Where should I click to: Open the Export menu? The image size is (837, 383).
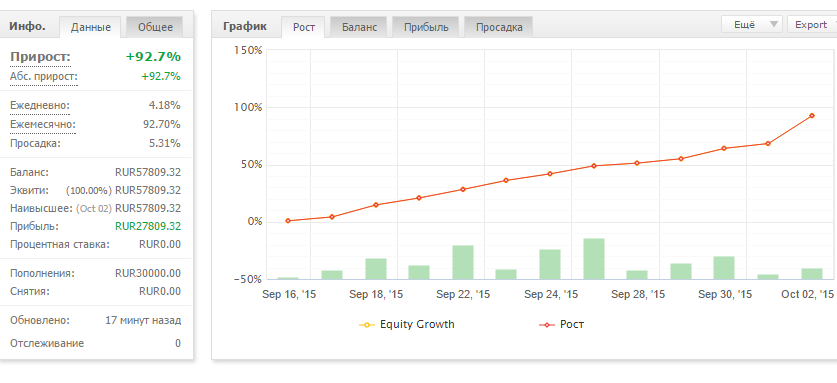pyautogui.click(x=812, y=25)
